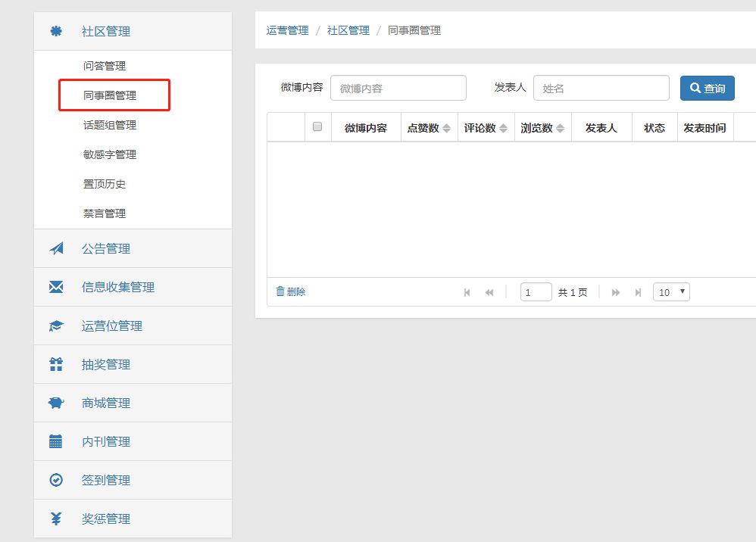The height and width of the screenshot is (542, 756).
Task: Expand the 商城管理 menu section
Action: tap(133, 403)
